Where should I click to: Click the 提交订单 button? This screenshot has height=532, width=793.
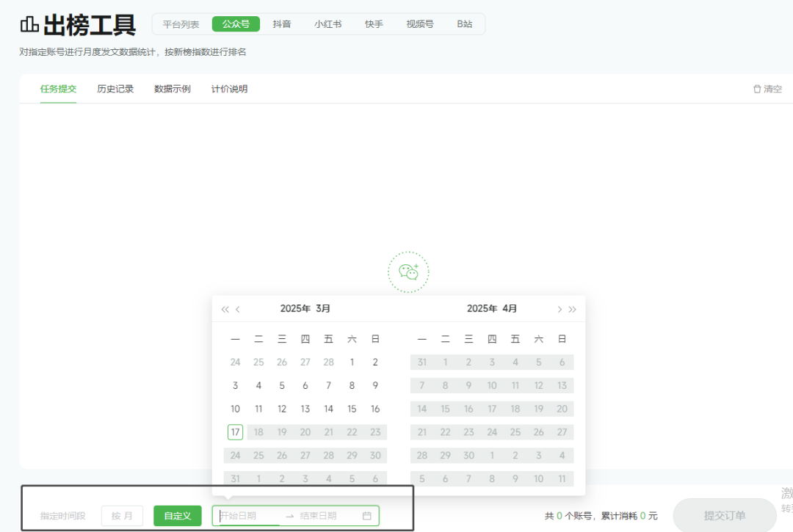(x=724, y=515)
